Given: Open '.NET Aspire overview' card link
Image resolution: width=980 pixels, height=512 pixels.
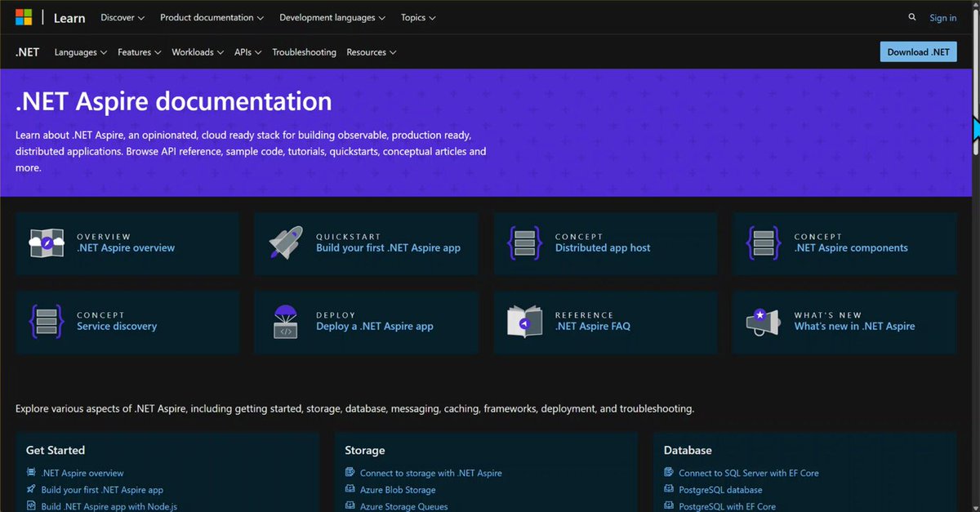Looking at the screenshot, I should [x=126, y=248].
